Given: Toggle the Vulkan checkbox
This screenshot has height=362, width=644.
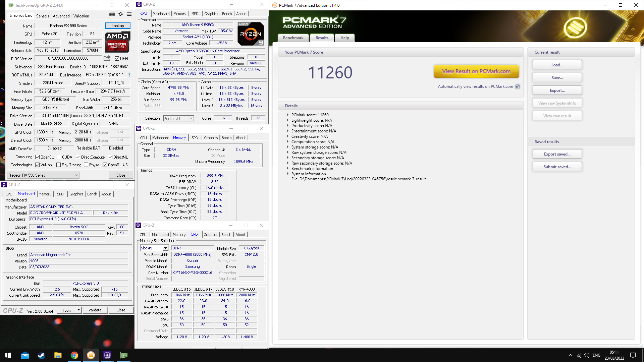Looking at the screenshot, I should coord(38,165).
